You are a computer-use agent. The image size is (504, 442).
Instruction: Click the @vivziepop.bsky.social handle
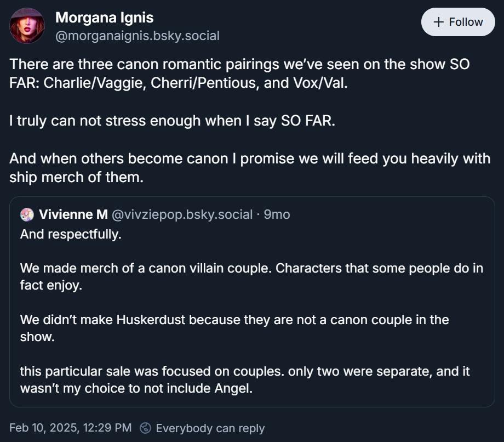pos(182,214)
